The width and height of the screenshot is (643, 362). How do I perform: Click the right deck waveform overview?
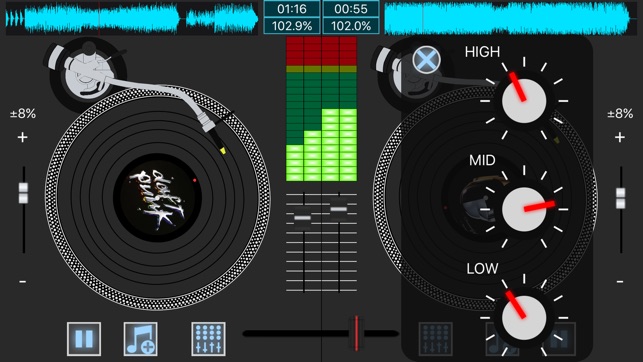pyautogui.click(x=511, y=18)
